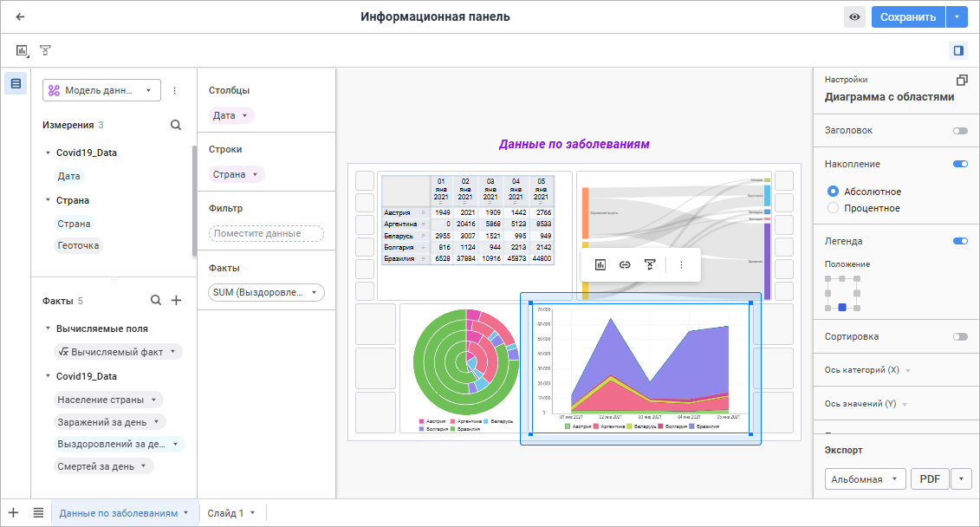The width and height of the screenshot is (980, 527).
Task: Search dimensions with magnifier icon
Action: tap(176, 125)
